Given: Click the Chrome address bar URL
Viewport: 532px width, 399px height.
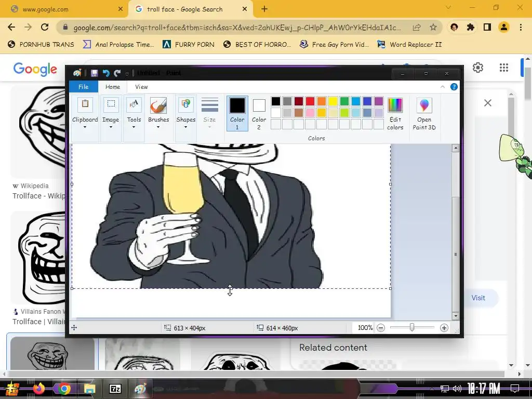Looking at the screenshot, I should pyautogui.click(x=237, y=28).
